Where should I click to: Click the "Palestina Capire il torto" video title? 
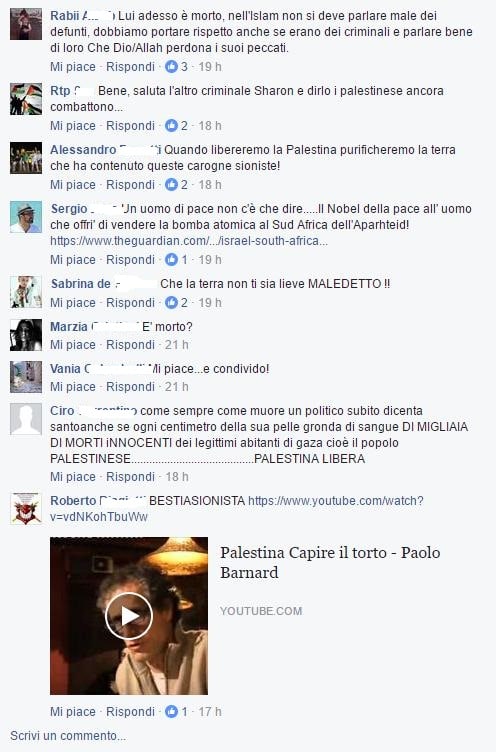point(330,563)
